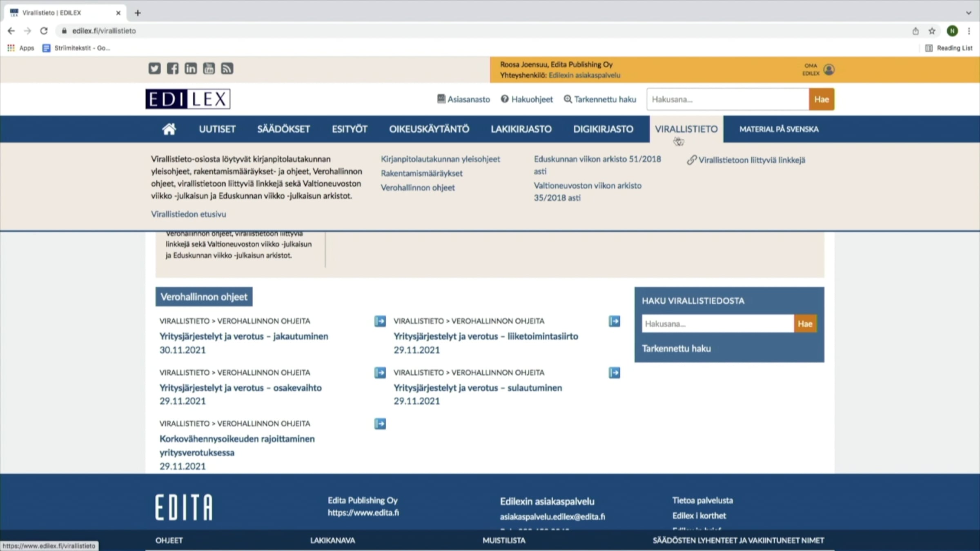Viewport: 980px width, 551px height.
Task: Open LAKIKIRJASTO menu
Action: pyautogui.click(x=521, y=129)
